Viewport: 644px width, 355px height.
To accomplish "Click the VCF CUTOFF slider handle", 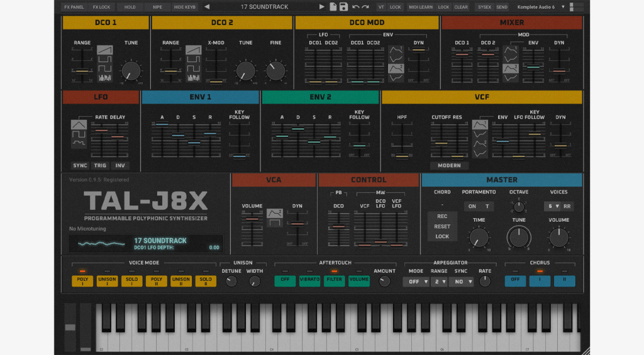I will (441, 143).
